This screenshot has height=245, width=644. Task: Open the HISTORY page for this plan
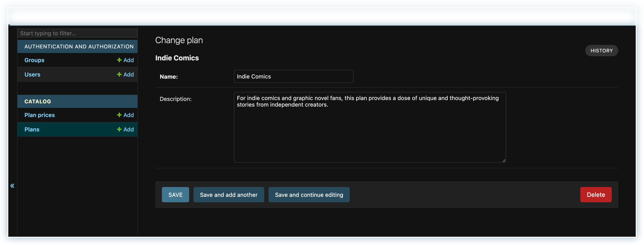coord(601,51)
